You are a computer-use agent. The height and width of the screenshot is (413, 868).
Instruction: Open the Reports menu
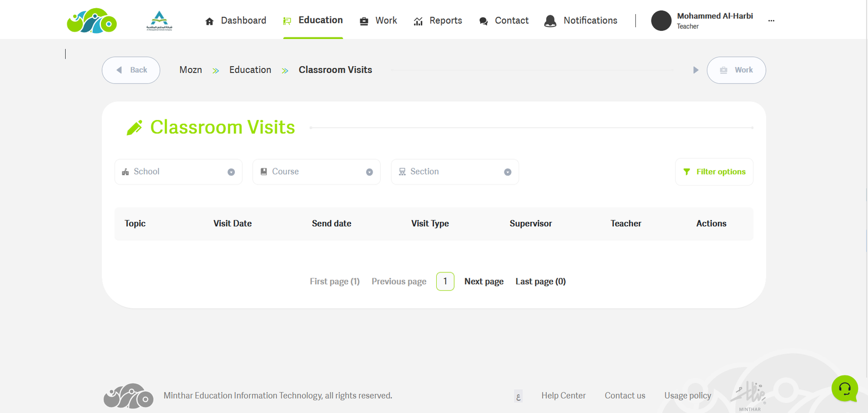(438, 21)
